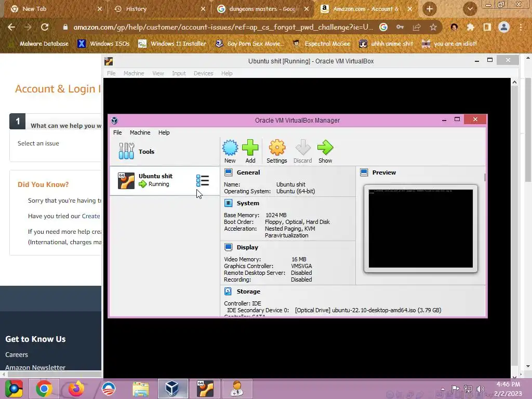The image size is (532, 399).
Task: Open the Chrome profile avatar
Action: click(504, 27)
